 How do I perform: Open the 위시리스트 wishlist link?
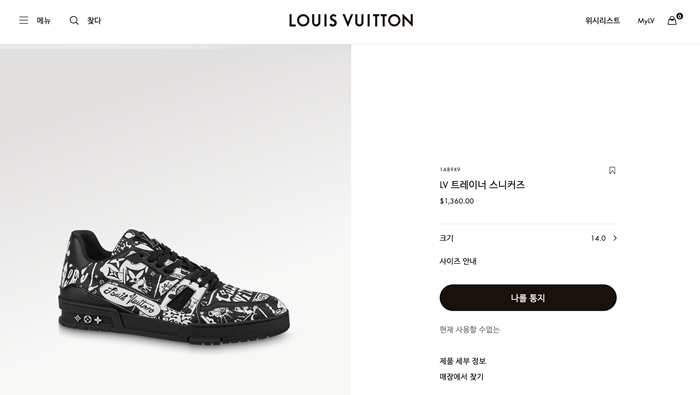point(602,21)
